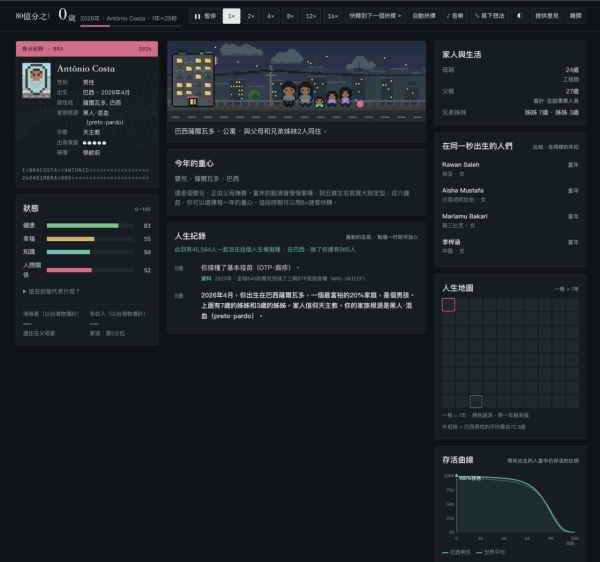Select Mariamu Bakari in same-second births
The image size is (600, 562).
tap(510, 221)
